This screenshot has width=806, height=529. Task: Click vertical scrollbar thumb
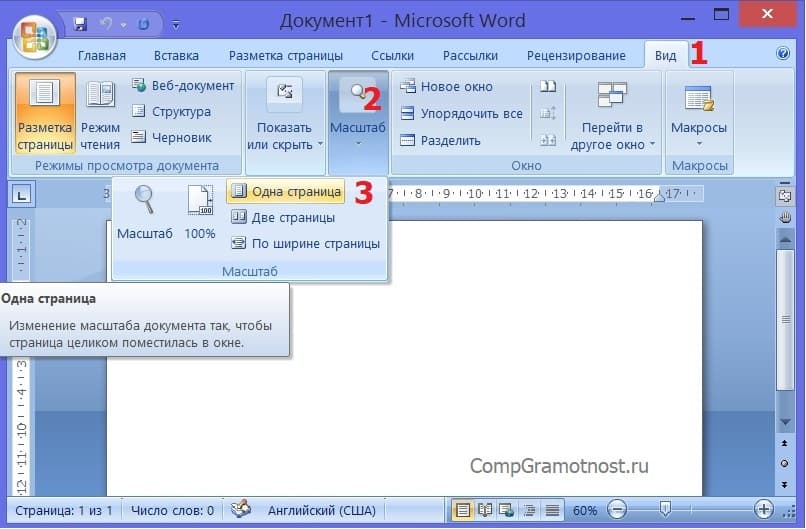point(785,319)
